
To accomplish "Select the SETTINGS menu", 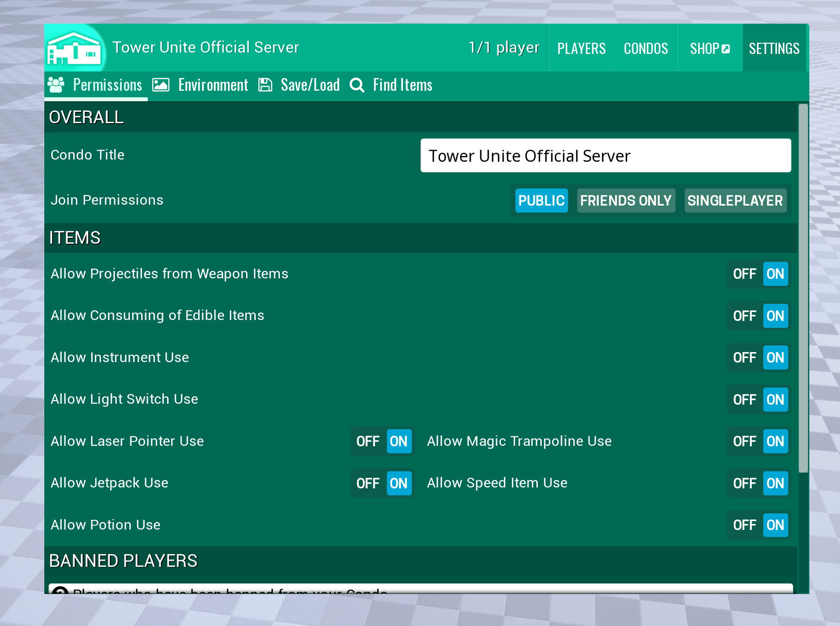I will point(774,48).
